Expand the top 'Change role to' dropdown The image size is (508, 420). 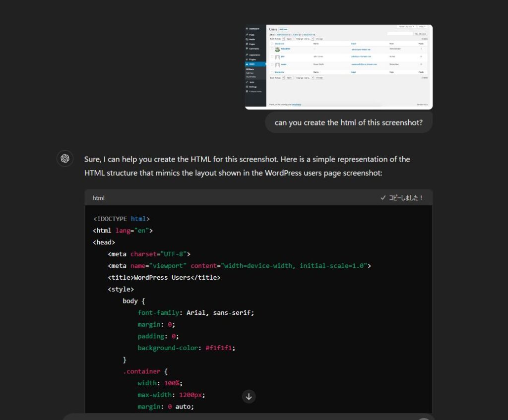pos(305,38)
